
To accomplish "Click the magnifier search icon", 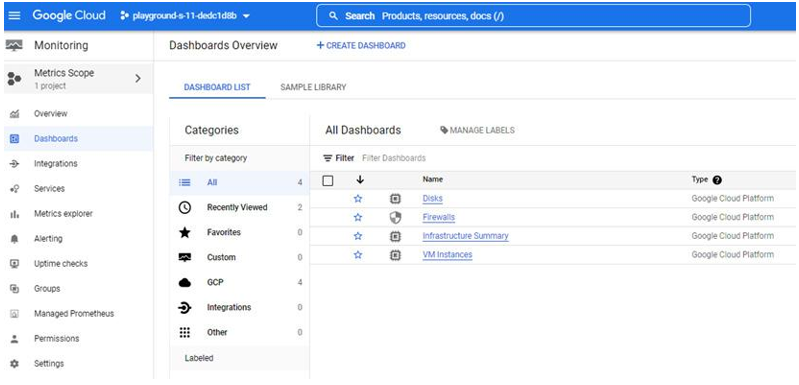I will 333,16.
